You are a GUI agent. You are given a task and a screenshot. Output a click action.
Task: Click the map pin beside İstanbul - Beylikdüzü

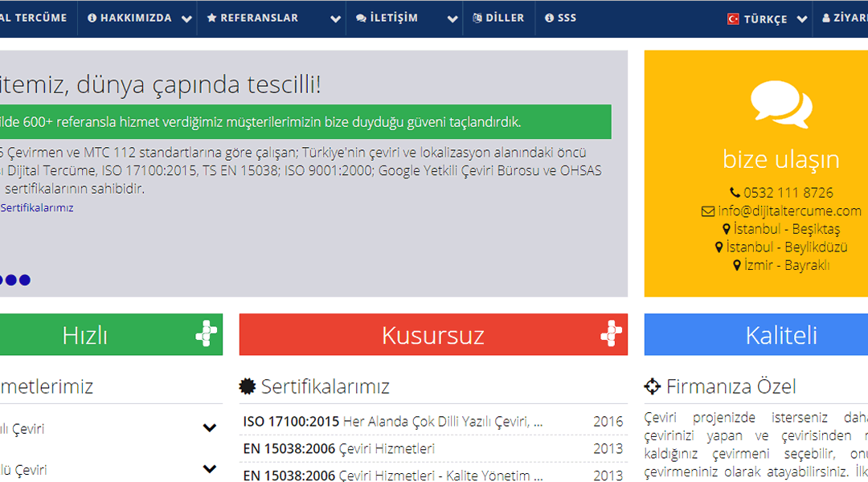pos(719,247)
